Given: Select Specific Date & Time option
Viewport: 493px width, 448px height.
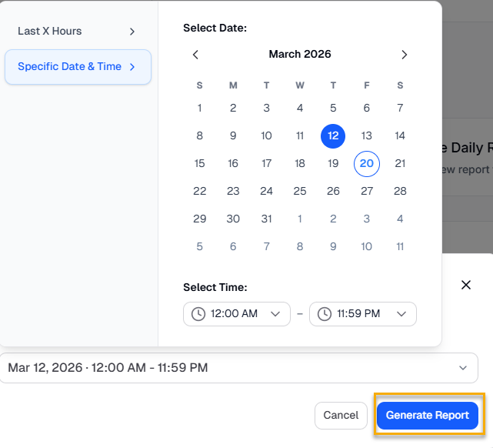Looking at the screenshot, I should tap(77, 67).
